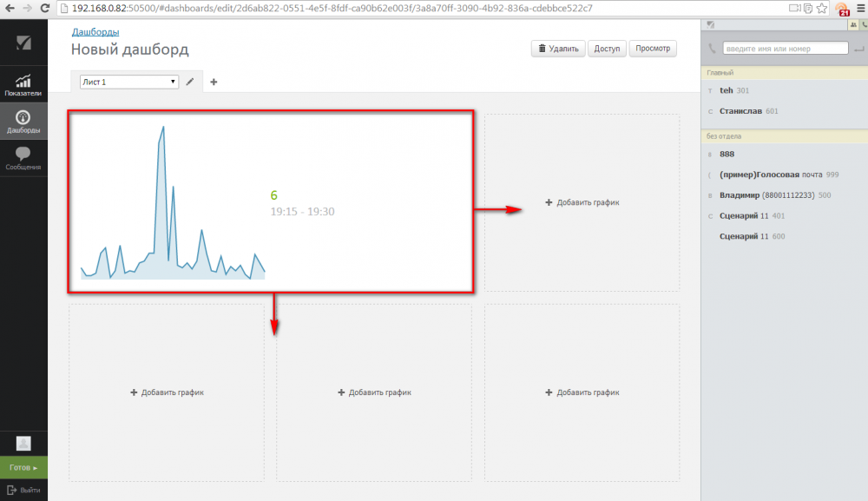Click the pencil icon to rename sheet

click(x=190, y=82)
